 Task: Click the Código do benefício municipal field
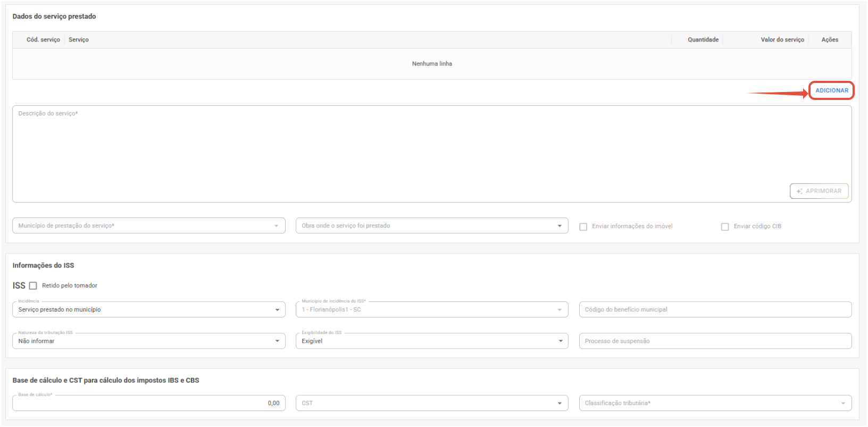point(715,310)
